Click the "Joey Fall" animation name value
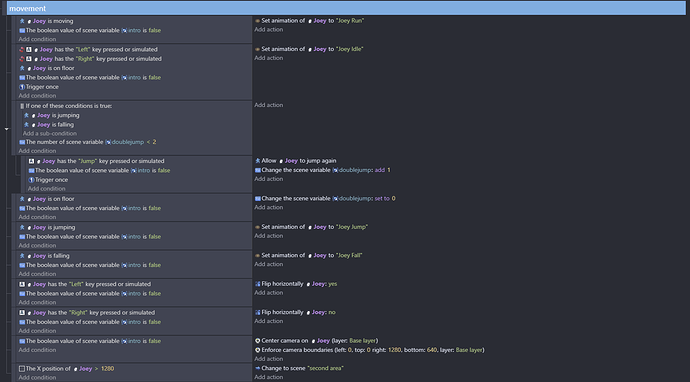The image size is (690, 382). point(349,255)
